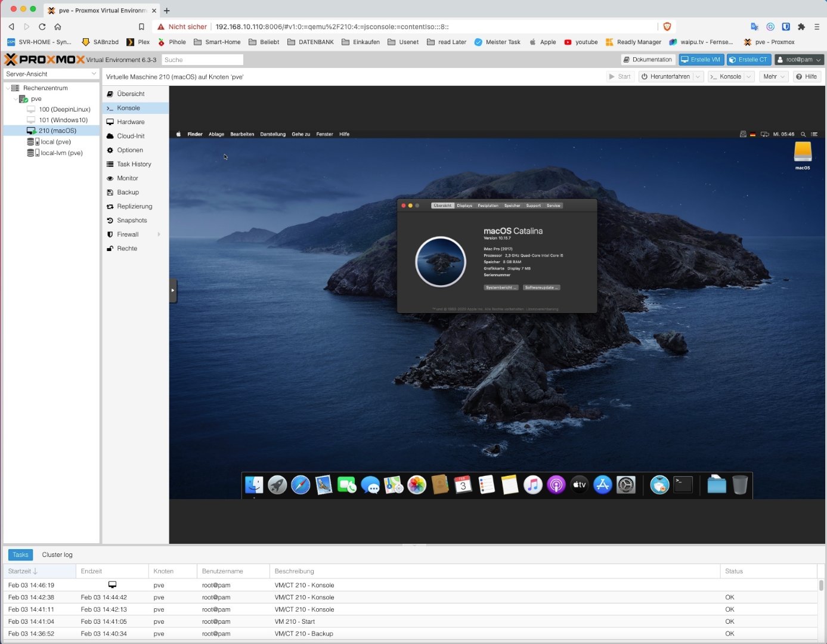The width and height of the screenshot is (827, 644).
Task: Click the Suche search field
Action: pyautogui.click(x=203, y=60)
